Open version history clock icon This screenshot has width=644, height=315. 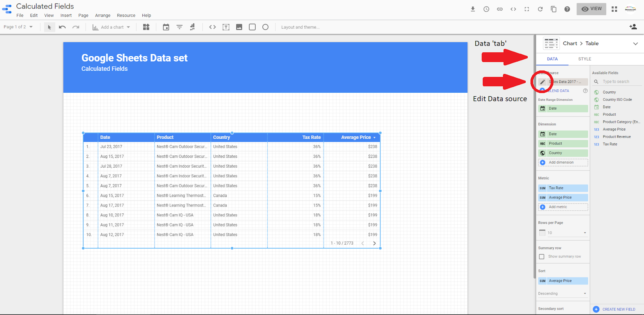coord(486,9)
